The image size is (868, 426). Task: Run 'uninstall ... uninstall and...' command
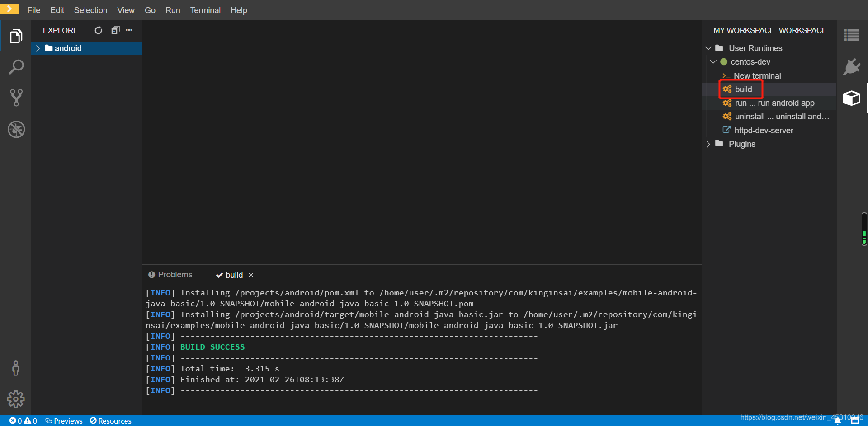tap(782, 117)
